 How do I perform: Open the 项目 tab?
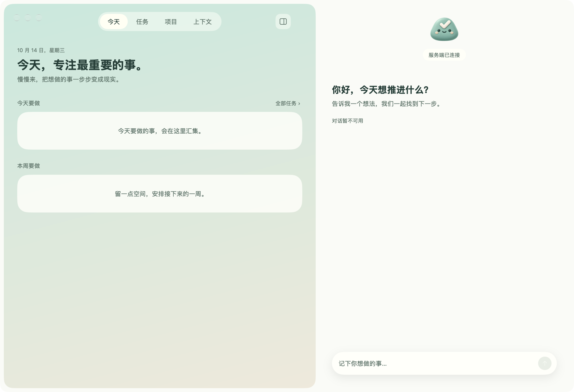click(x=171, y=22)
